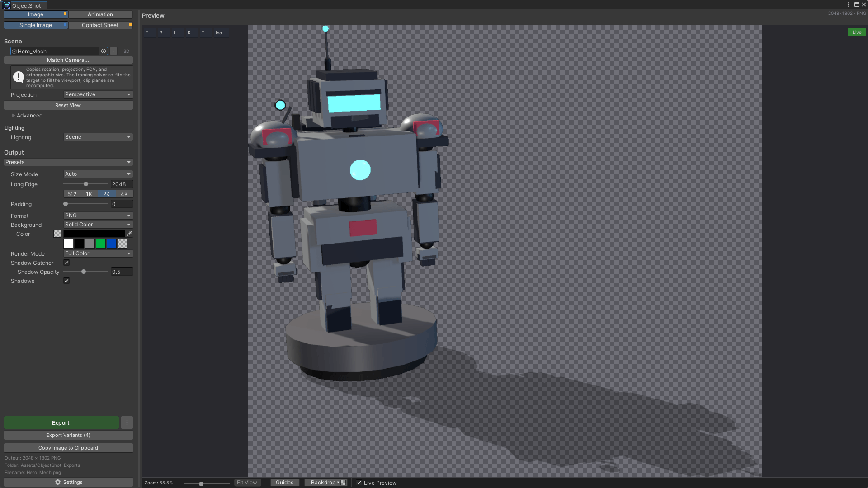Open the export options kebab menu

(x=127, y=422)
